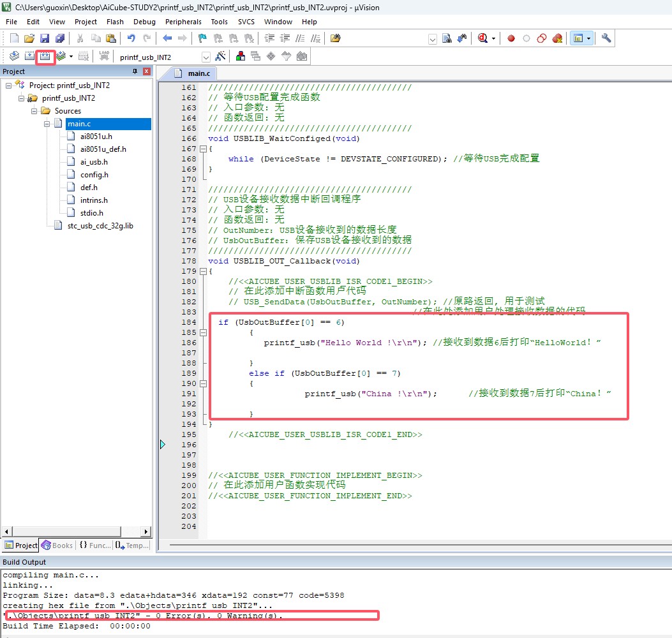The image size is (672, 638).
Task: Collapse the main.c include file list
Action: click(x=47, y=124)
